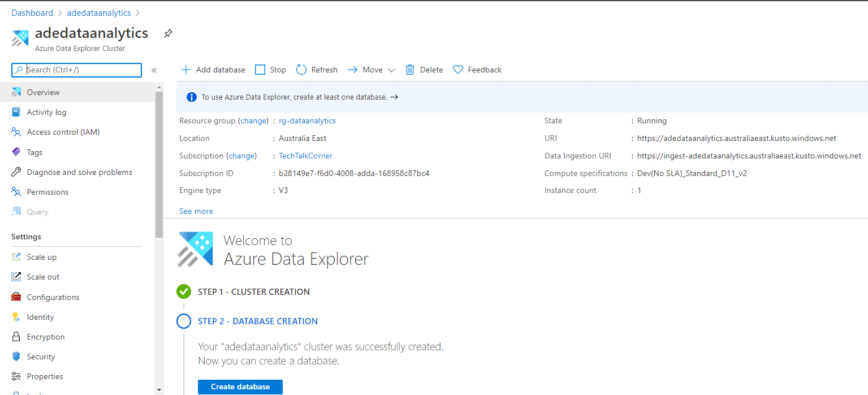The image size is (868, 395).
Task: Click the Create database button
Action: [x=240, y=387]
